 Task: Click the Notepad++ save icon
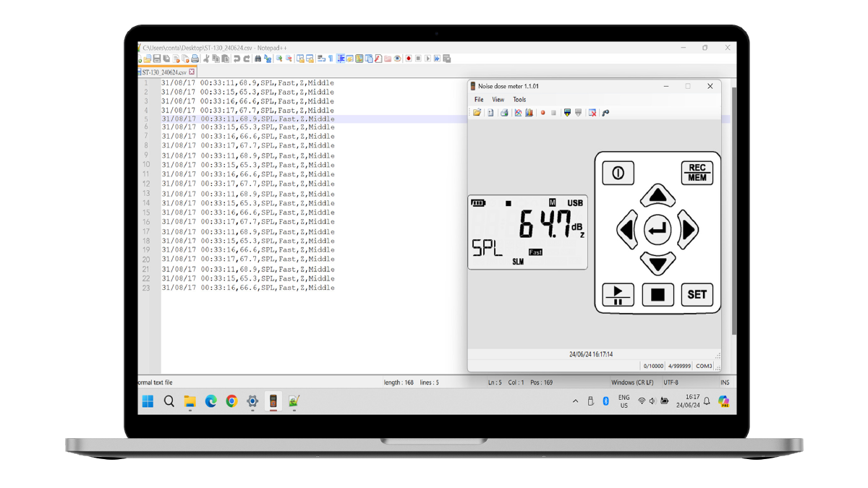coord(157,59)
